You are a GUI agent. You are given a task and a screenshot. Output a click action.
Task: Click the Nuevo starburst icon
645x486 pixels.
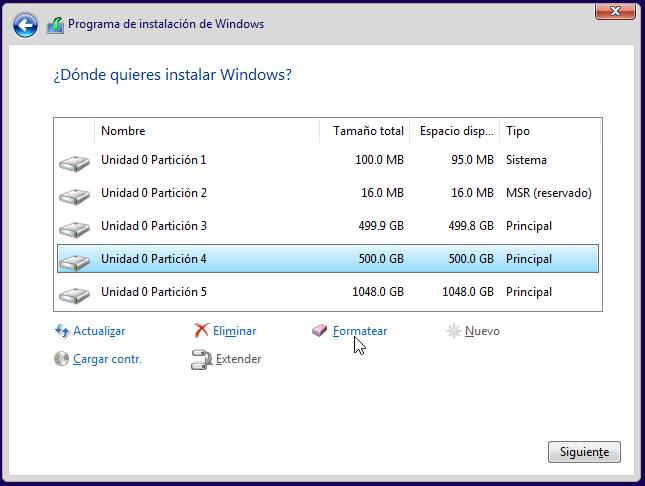453,331
